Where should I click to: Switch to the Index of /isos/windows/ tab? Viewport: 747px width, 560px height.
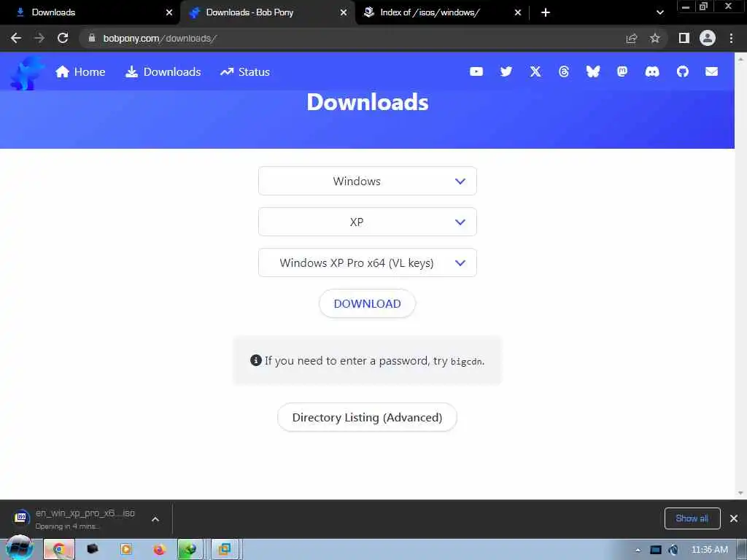pyautogui.click(x=441, y=12)
